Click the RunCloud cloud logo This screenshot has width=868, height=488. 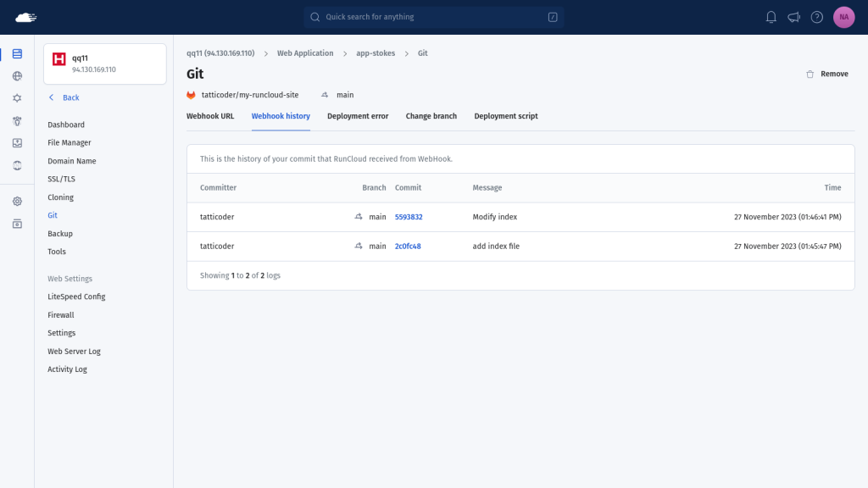click(25, 18)
